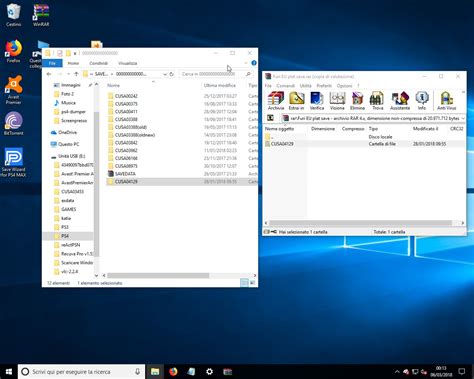This screenshot has height=379, width=474.
Task: Open File Explorer help question icon
Action: (x=254, y=63)
